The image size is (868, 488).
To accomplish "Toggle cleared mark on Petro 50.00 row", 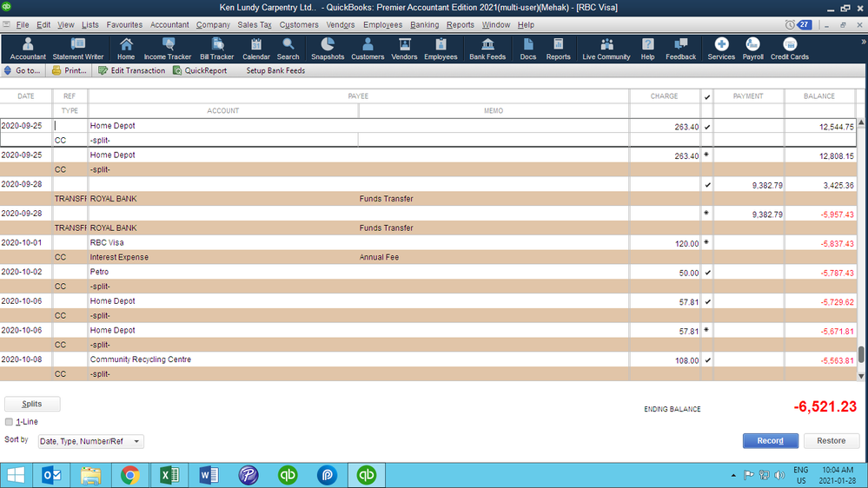I will click(x=707, y=272).
